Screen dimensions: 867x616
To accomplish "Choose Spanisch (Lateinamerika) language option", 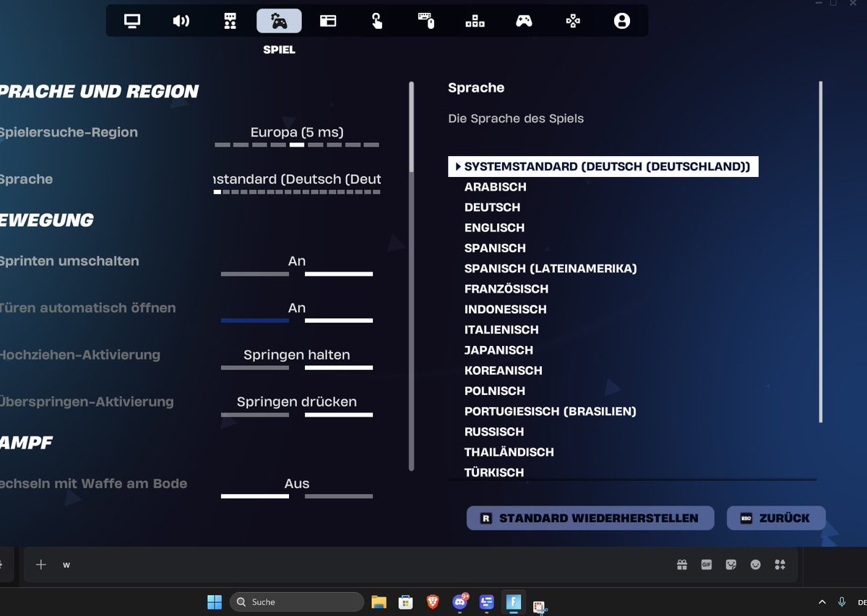I will pos(551,269).
